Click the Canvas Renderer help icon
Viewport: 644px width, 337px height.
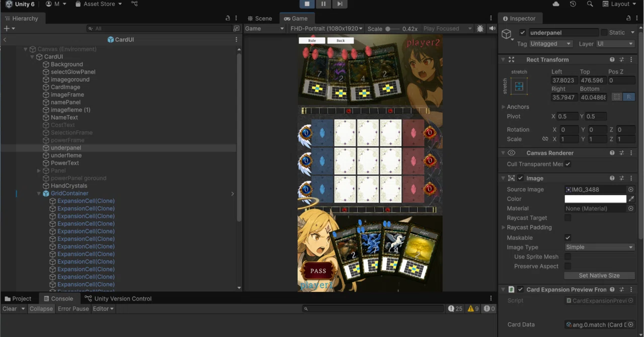(612, 153)
